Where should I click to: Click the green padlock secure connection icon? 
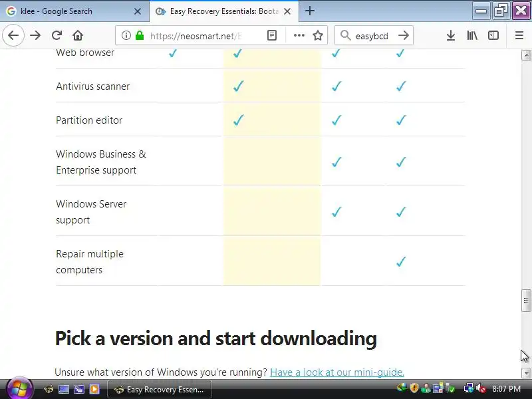click(x=140, y=35)
